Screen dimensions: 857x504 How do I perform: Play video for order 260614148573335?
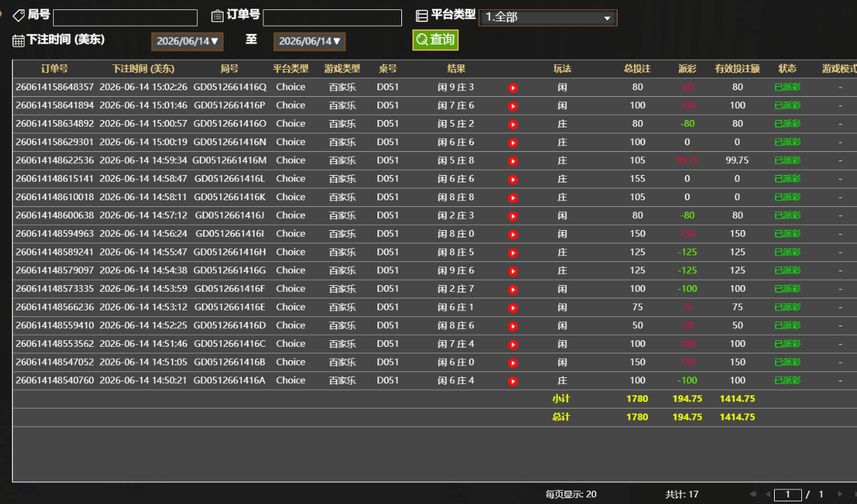[513, 290]
